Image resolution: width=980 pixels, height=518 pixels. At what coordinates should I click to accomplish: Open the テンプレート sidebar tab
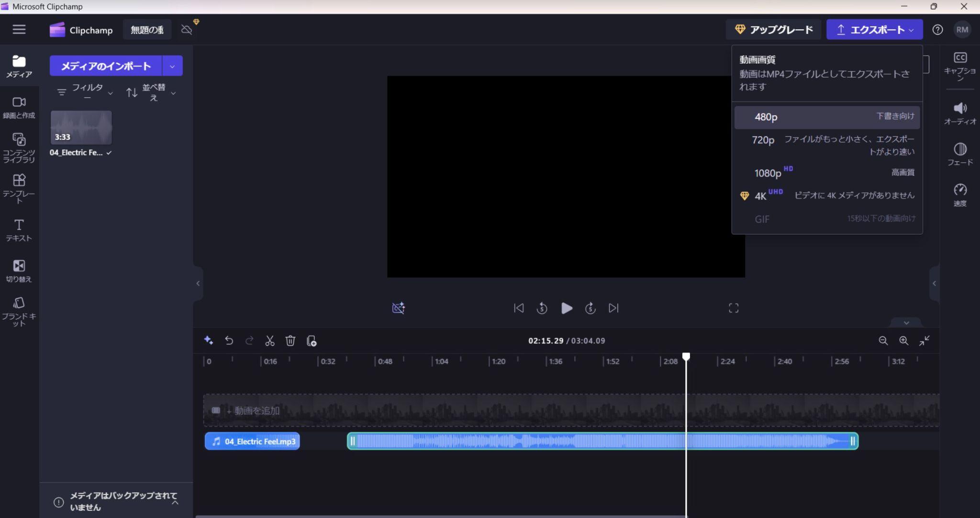pos(19,189)
